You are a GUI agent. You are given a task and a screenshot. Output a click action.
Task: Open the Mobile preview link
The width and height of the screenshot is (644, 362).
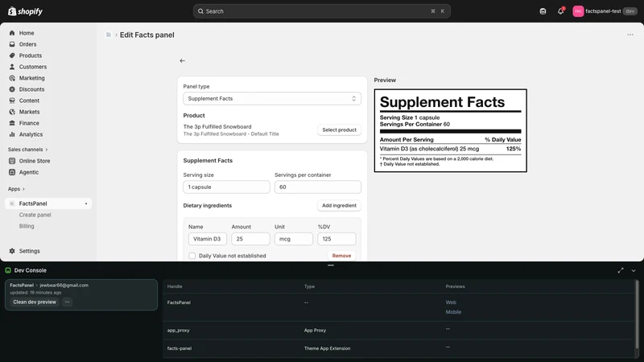pyautogui.click(x=453, y=312)
